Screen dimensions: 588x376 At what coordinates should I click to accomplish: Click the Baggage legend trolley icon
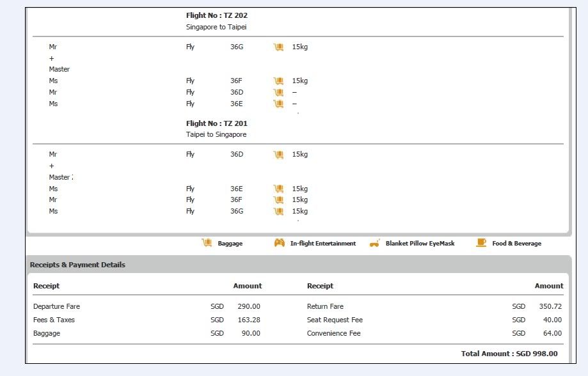coord(207,243)
